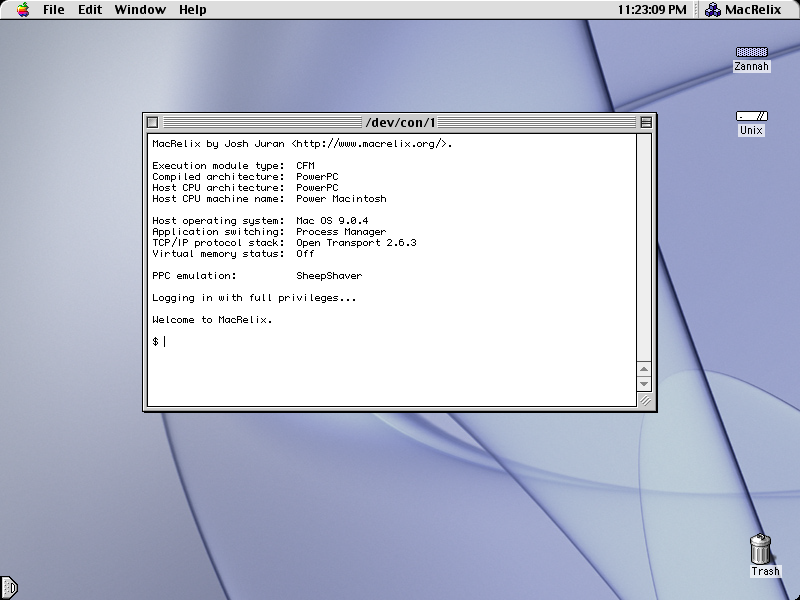
Task: Click the 'Mac OS 9.0.4' value
Action: tap(332, 221)
